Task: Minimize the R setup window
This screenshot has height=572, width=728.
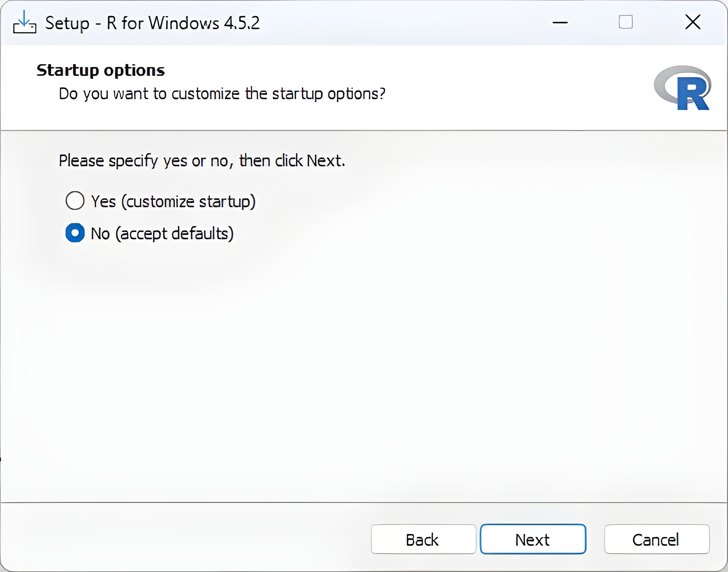Action: [560, 23]
